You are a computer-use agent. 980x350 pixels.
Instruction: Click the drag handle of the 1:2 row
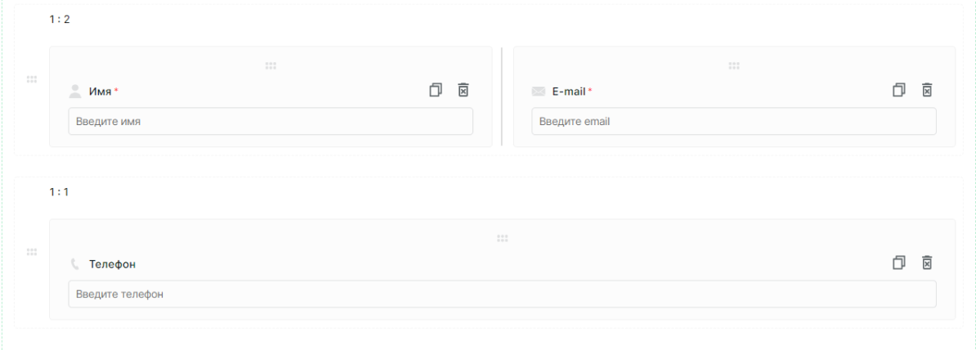point(32,79)
